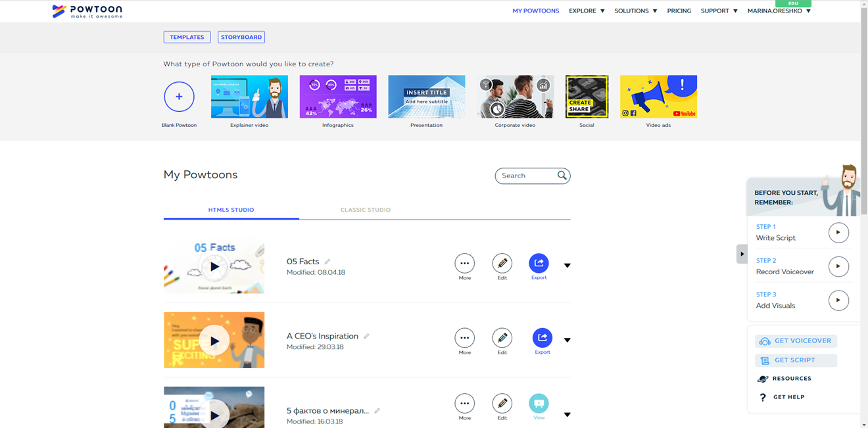Open the Support dropdown menu
Image resolution: width=868 pixels, height=428 pixels.
(x=719, y=11)
